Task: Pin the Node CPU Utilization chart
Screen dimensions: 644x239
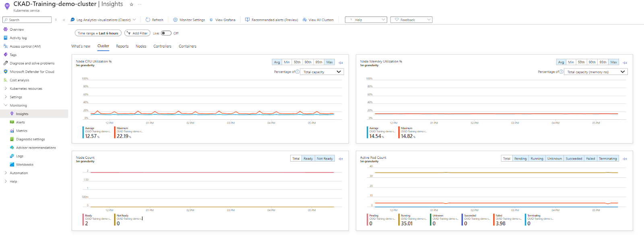Action: [341, 62]
